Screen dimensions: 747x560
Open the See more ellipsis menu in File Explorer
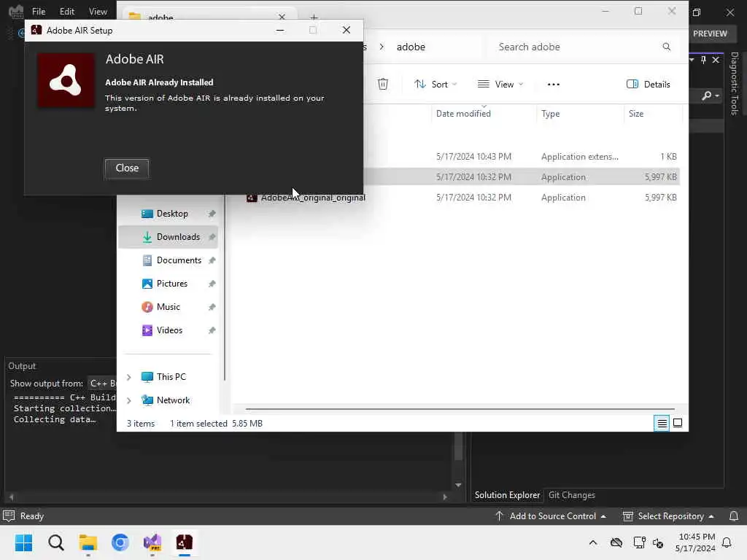pos(553,85)
